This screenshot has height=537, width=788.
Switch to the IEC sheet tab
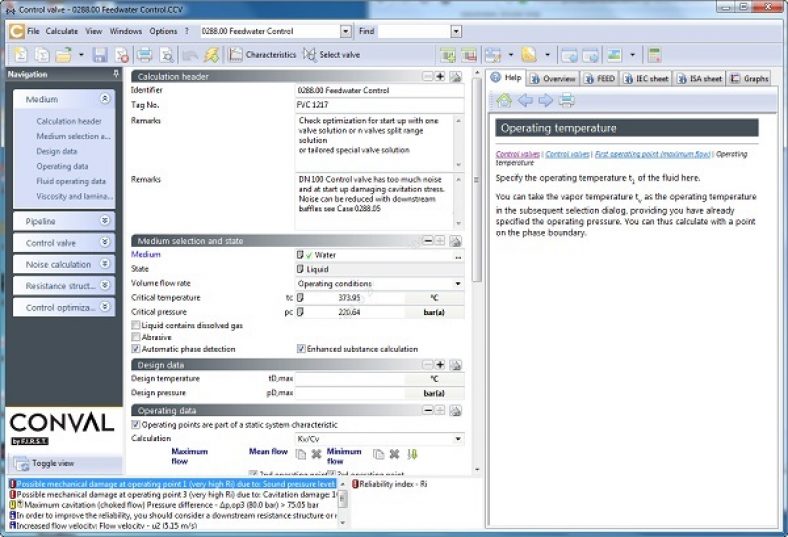click(x=646, y=78)
